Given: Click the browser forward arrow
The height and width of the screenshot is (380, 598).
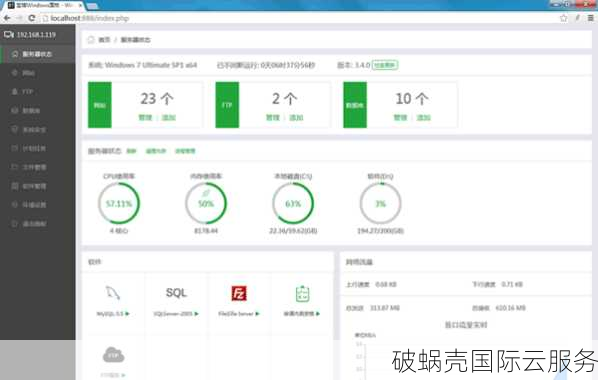Looking at the screenshot, I should pyautogui.click(x=19, y=18).
